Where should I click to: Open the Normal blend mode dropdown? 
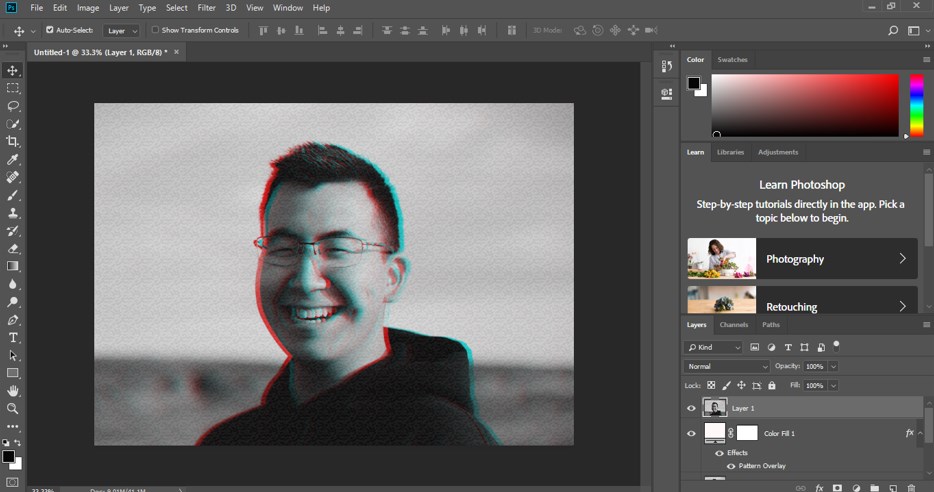(x=727, y=366)
